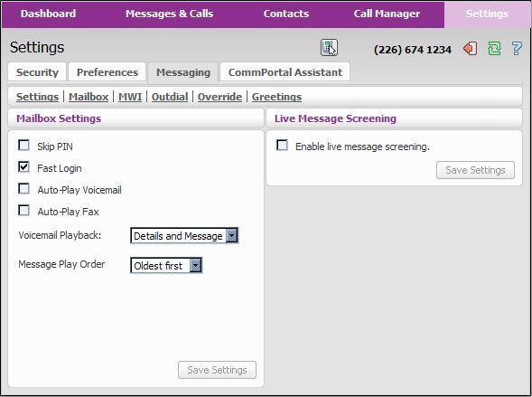
Task: Switch to the Contacts tab
Action: tap(286, 14)
